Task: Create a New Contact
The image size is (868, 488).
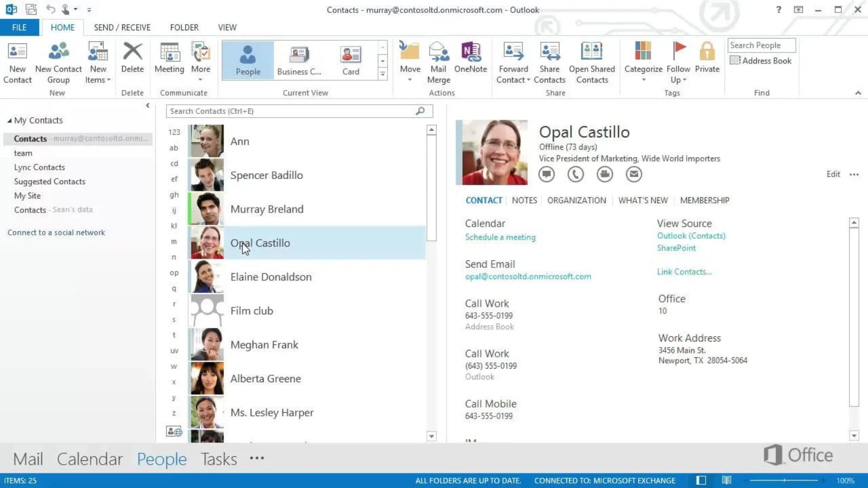Action: point(17,63)
